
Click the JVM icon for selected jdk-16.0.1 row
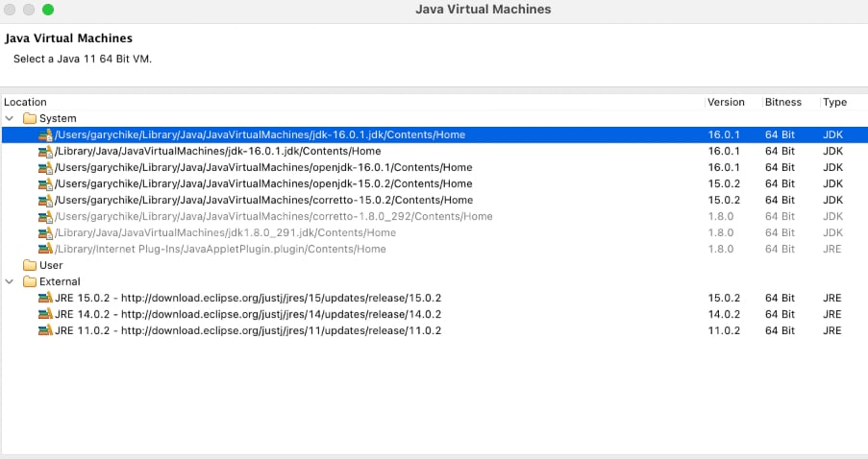[45, 135]
